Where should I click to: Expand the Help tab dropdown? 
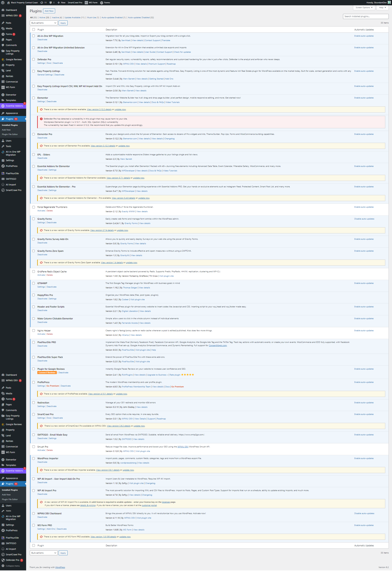point(382,7)
